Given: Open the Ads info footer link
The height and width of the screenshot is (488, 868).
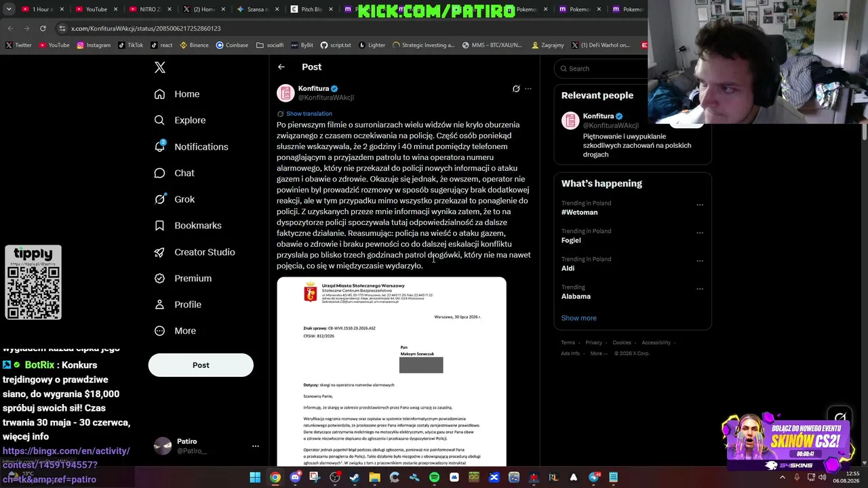Looking at the screenshot, I should tap(570, 354).
